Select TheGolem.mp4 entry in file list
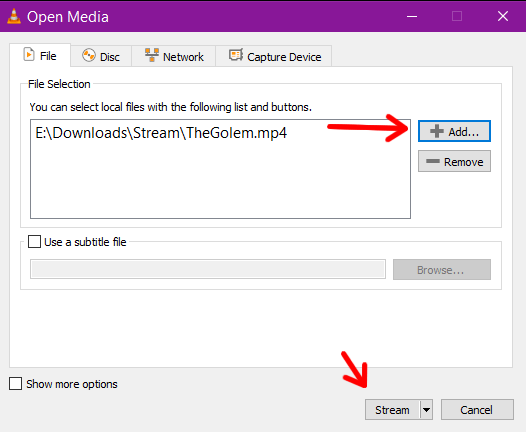The image size is (526, 432). pos(161,133)
